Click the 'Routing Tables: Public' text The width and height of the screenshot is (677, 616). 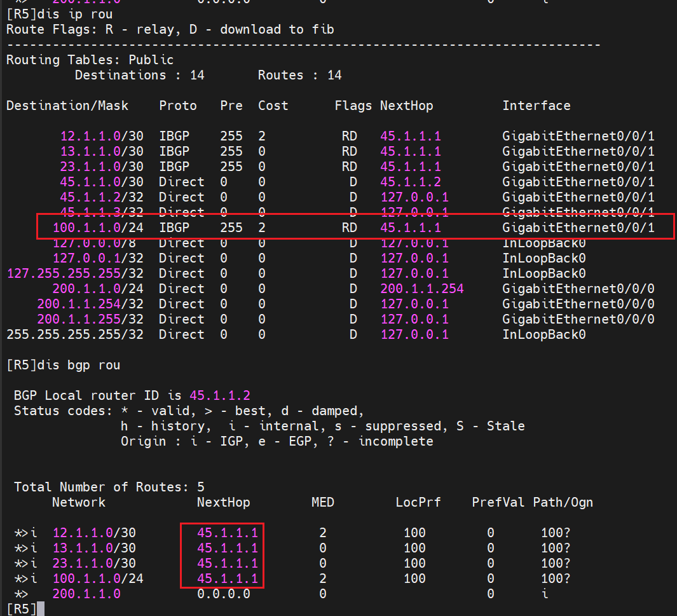[90, 60]
